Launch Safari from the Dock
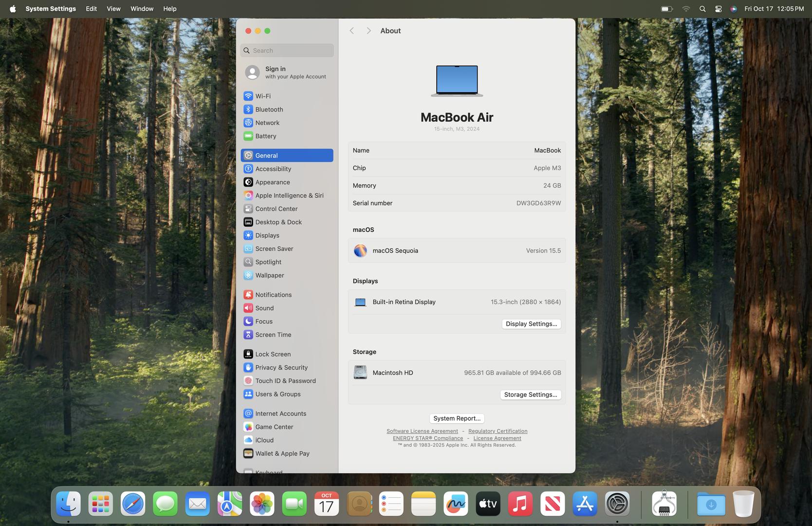The image size is (812, 526). 133,504
